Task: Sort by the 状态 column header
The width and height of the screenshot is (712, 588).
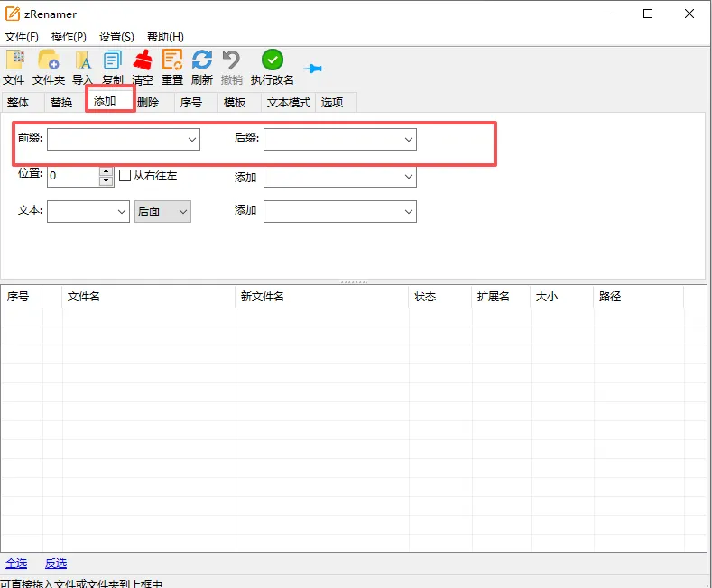Action: click(440, 297)
